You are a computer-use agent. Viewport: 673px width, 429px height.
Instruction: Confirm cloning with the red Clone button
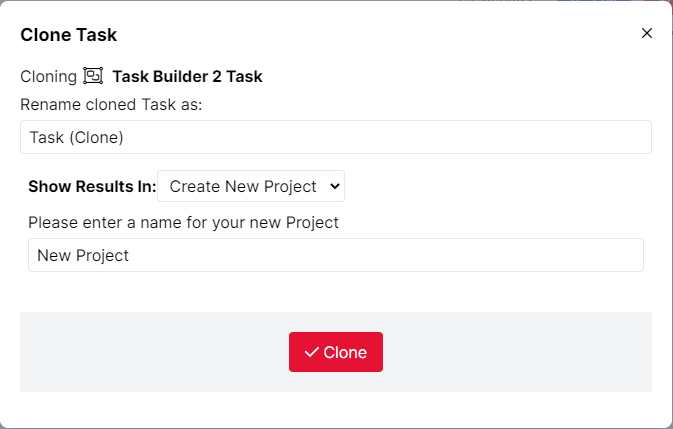[x=336, y=352]
